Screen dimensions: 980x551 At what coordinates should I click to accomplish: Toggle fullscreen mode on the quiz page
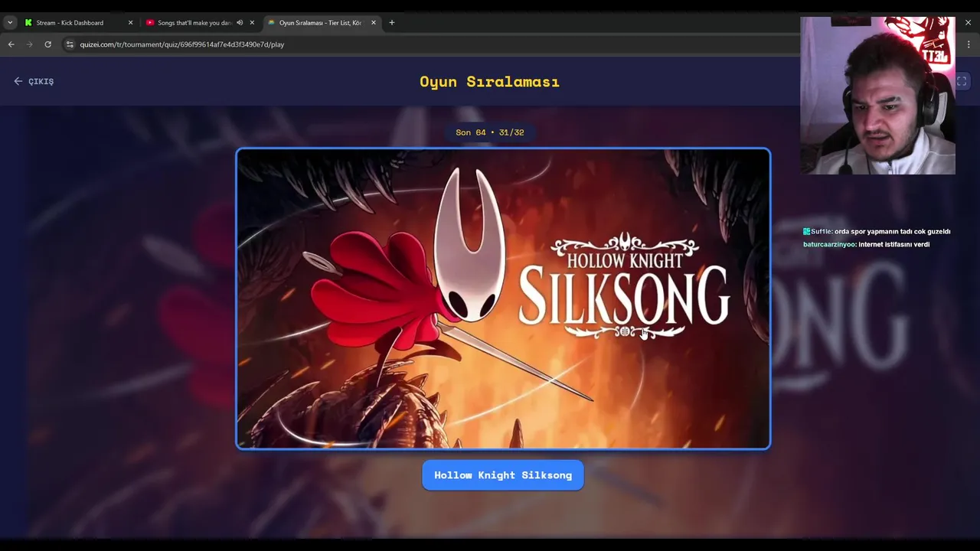[x=962, y=81]
